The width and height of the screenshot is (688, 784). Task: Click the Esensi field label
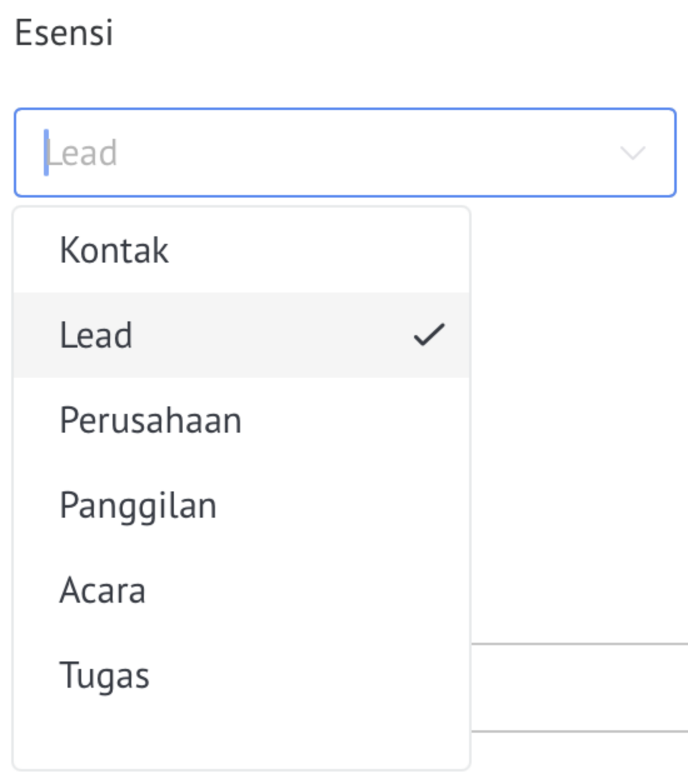pyautogui.click(x=64, y=33)
